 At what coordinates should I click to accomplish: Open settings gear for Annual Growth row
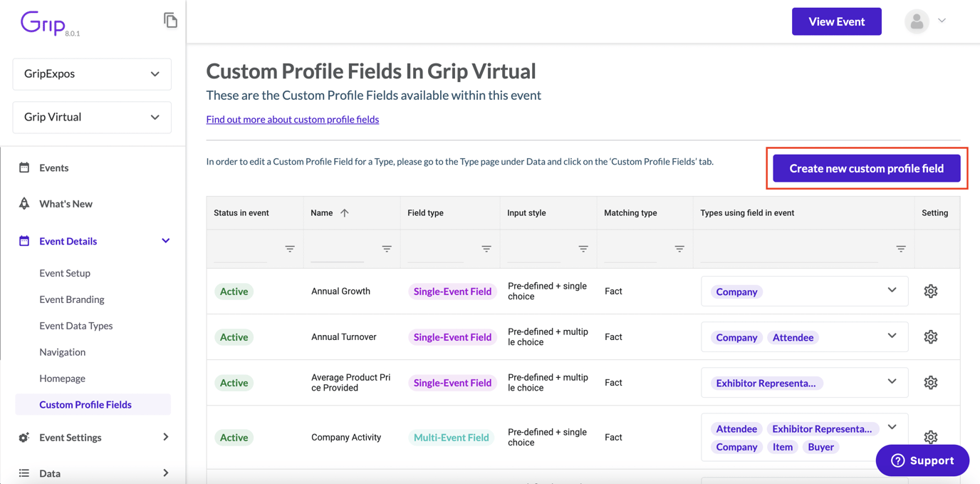pyautogui.click(x=930, y=291)
